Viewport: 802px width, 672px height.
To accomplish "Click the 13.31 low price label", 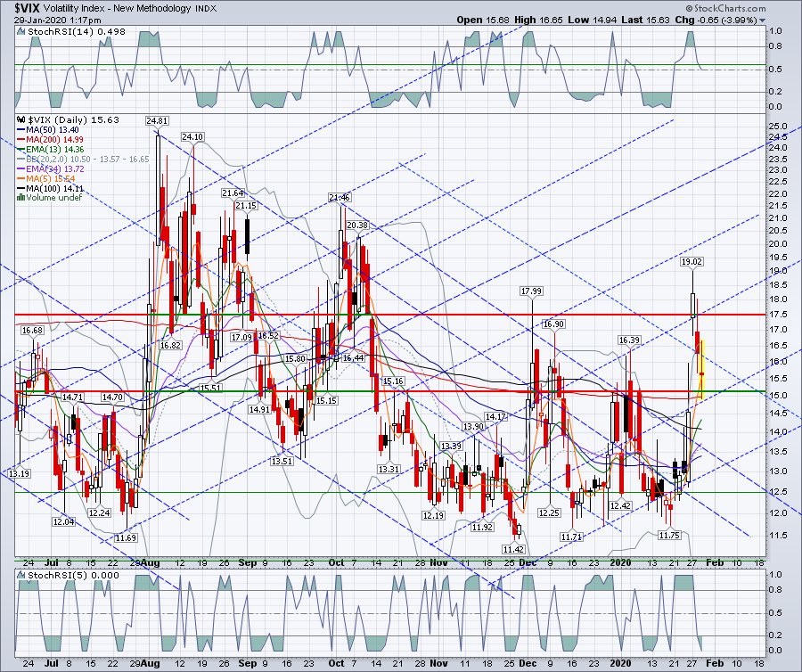I will pyautogui.click(x=389, y=469).
